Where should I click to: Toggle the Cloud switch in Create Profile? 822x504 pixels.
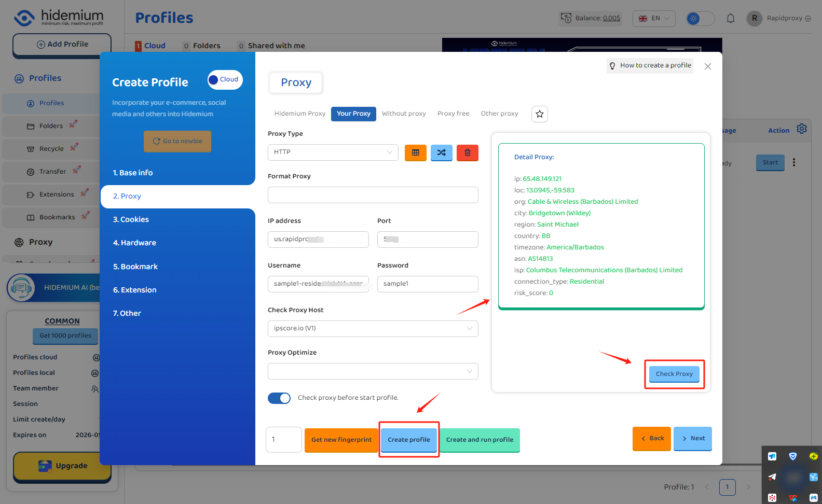(225, 80)
